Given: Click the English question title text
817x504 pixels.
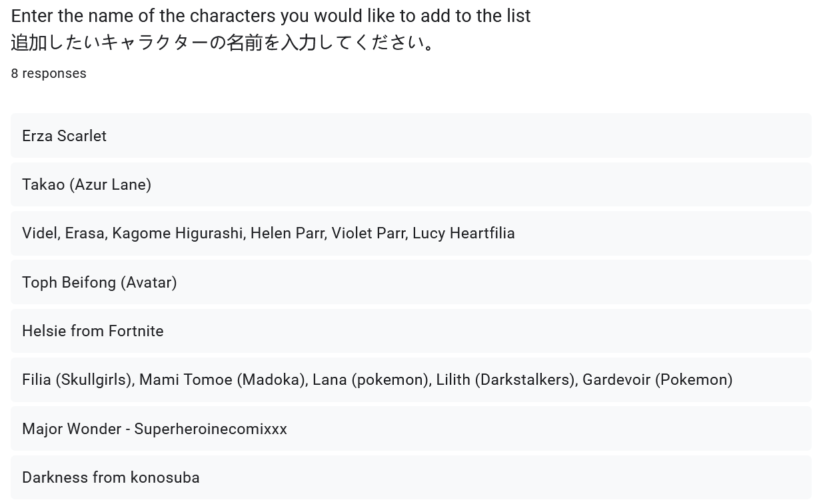Looking at the screenshot, I should coord(271,15).
